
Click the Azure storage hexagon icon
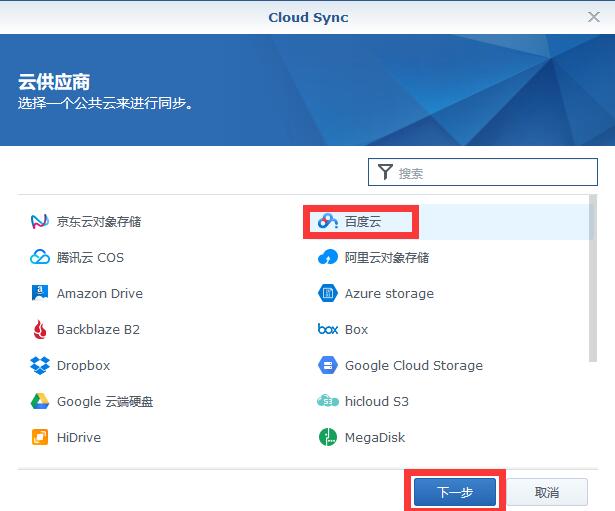tap(328, 293)
